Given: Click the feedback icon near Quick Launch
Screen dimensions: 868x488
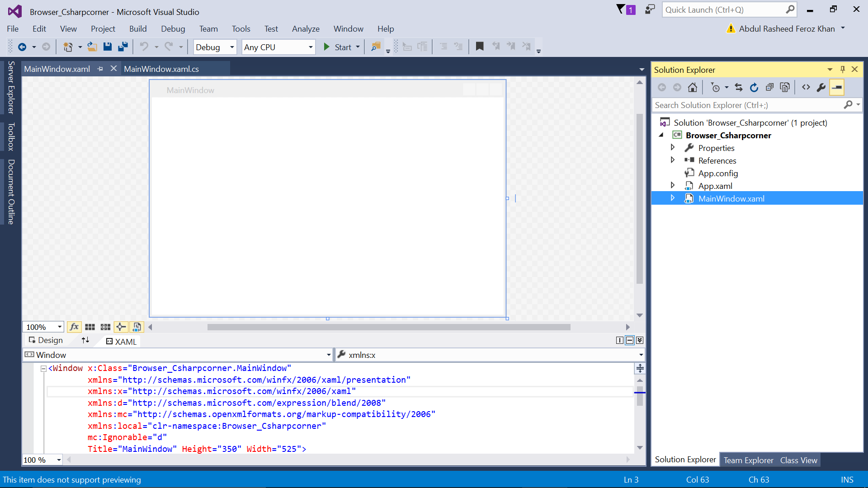Looking at the screenshot, I should 650,9.
